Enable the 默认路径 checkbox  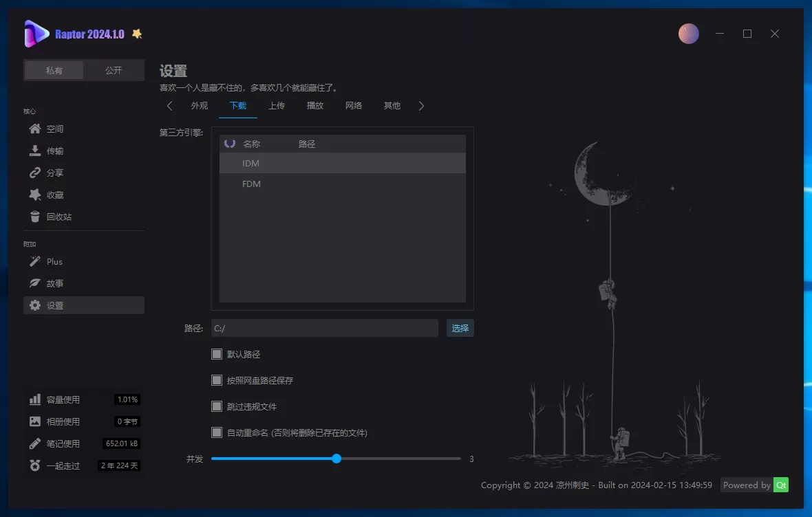216,354
